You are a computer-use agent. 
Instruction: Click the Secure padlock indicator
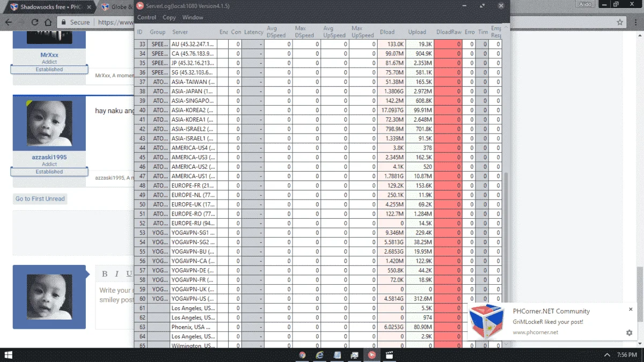point(75,23)
